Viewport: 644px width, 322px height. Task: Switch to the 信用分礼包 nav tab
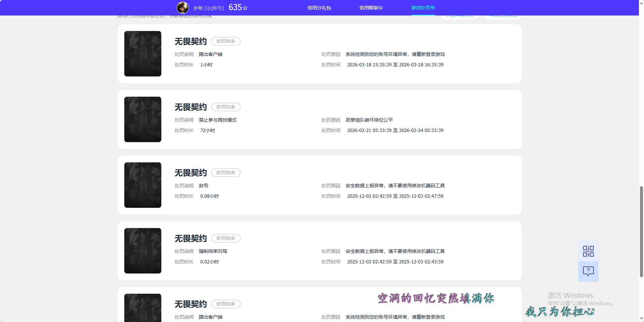319,7
